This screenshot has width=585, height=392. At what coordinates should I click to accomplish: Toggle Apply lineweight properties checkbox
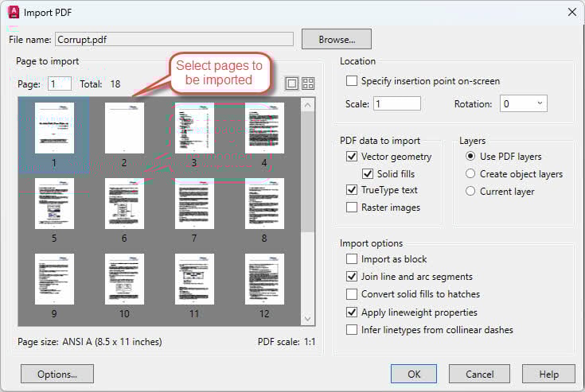pyautogui.click(x=352, y=312)
